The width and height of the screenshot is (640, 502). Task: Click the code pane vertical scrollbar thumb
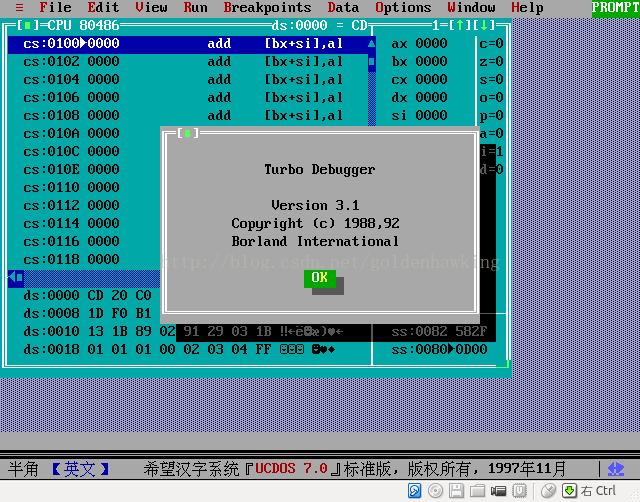[371, 62]
